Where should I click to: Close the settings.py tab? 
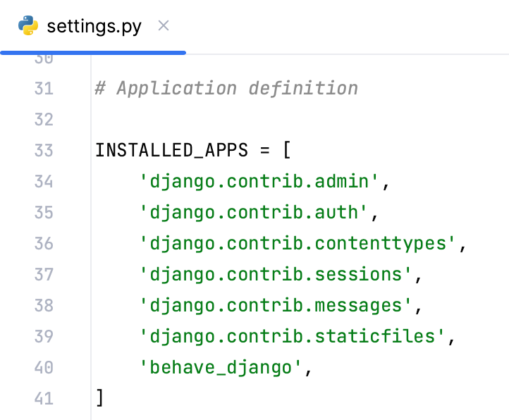[164, 25]
